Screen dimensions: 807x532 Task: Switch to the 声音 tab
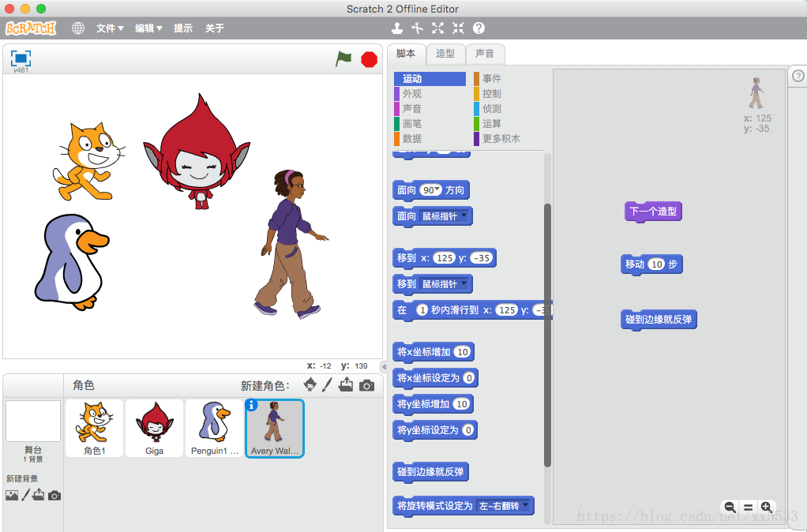[485, 54]
